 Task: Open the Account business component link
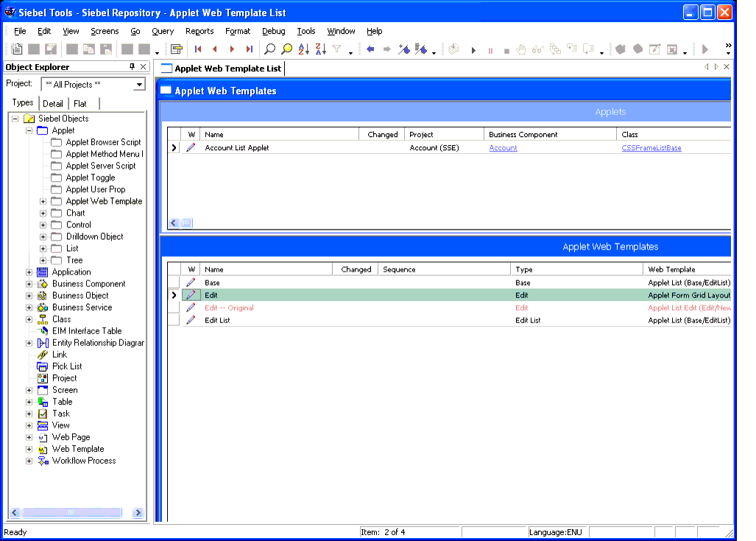tap(503, 148)
